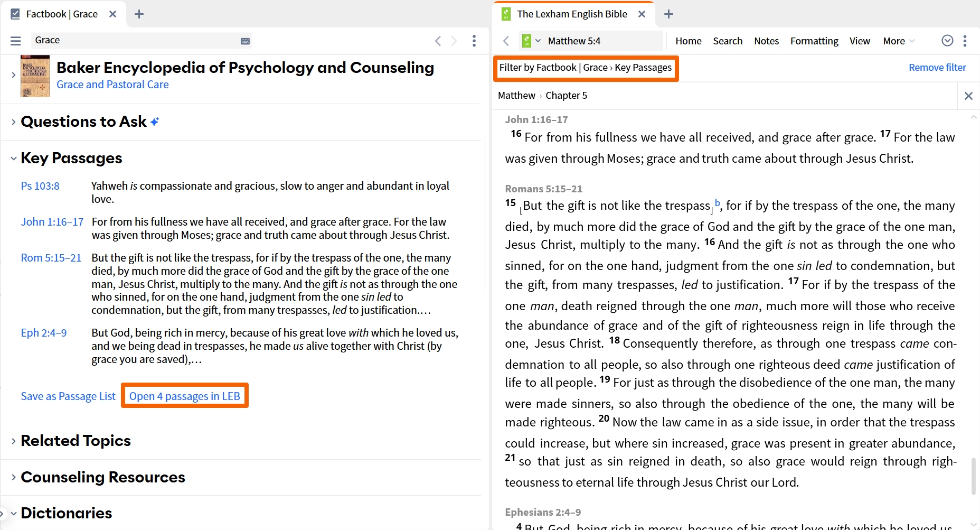This screenshot has height=530, width=980.
Task: Open the Eph 2:4–9 passage link
Action: (44, 333)
